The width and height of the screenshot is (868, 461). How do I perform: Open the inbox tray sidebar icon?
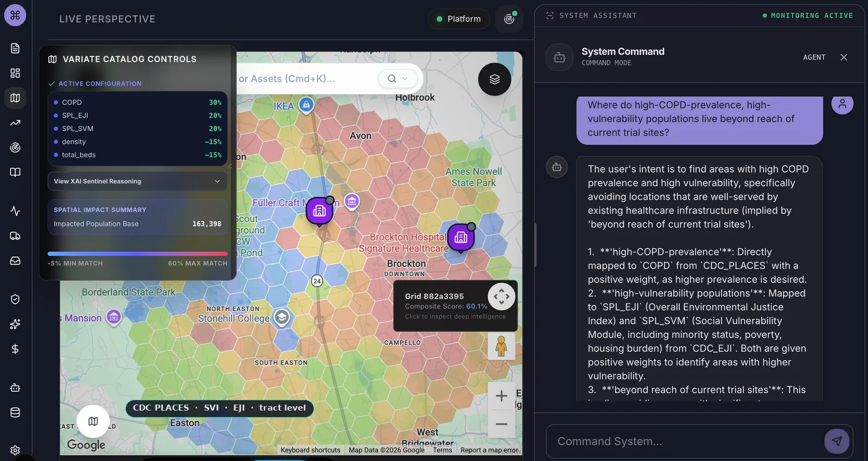(15, 261)
